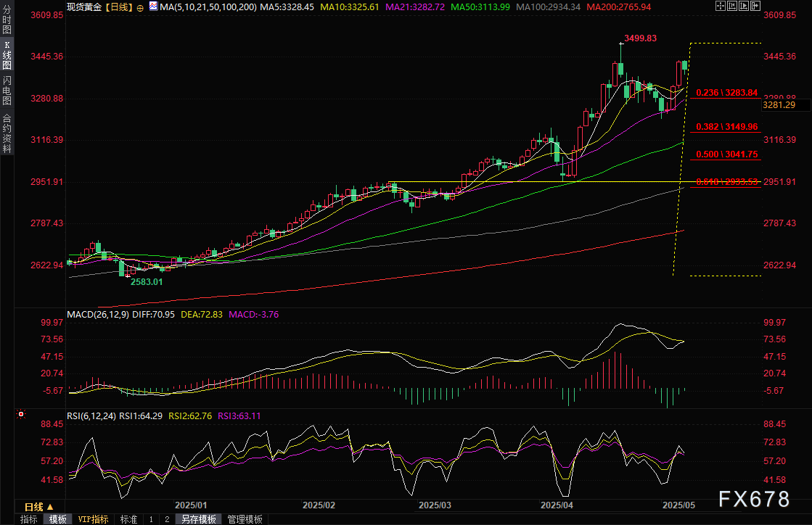Click the 3499.83 high price marker
Image resolution: width=812 pixels, height=525 pixels.
641,38
